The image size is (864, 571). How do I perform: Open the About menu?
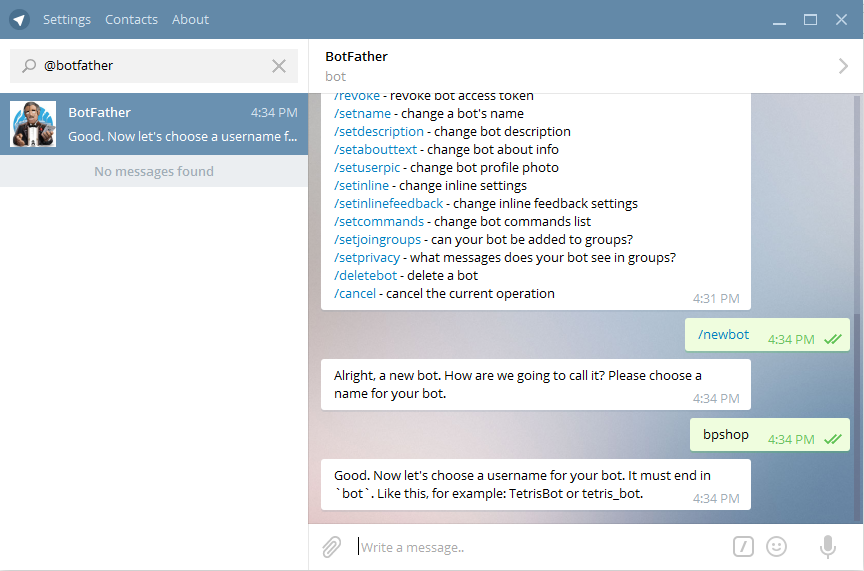(x=190, y=20)
